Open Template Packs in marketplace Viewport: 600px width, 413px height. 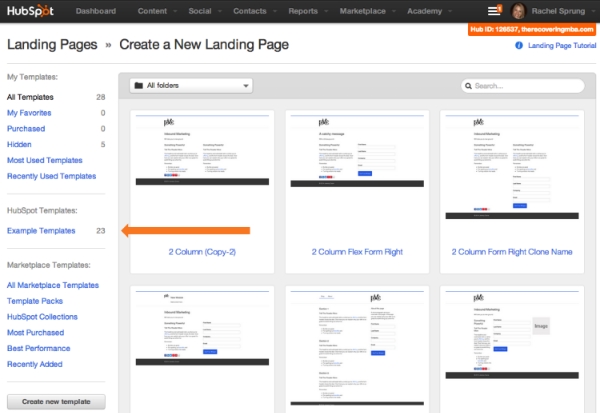click(x=37, y=301)
